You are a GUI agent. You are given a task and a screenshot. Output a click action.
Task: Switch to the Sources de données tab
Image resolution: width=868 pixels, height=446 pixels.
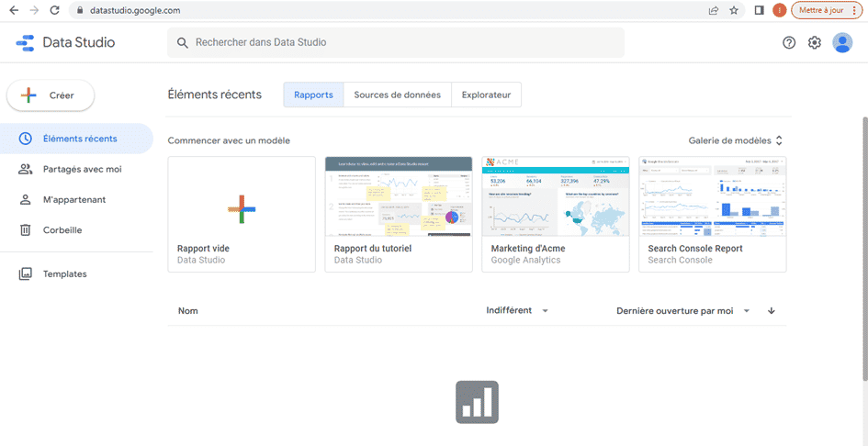[397, 95]
